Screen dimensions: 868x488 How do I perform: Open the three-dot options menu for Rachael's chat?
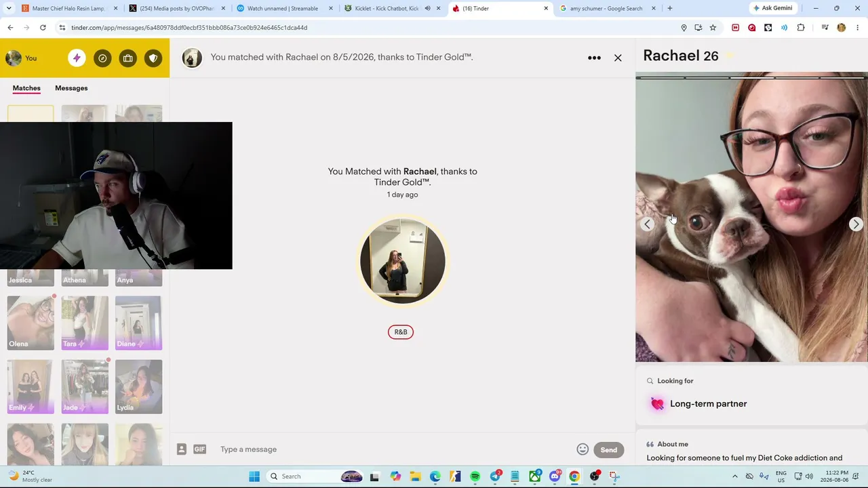click(594, 58)
